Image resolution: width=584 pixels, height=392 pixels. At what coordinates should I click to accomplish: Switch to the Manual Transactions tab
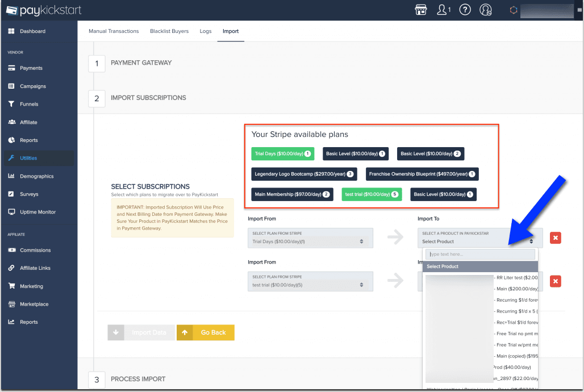114,31
